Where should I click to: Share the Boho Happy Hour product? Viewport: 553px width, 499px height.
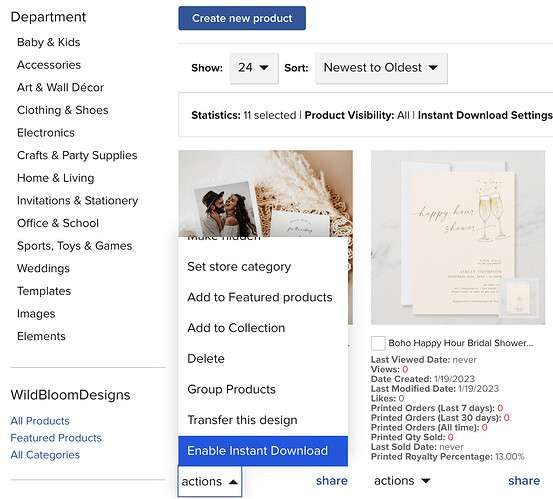[x=524, y=481]
